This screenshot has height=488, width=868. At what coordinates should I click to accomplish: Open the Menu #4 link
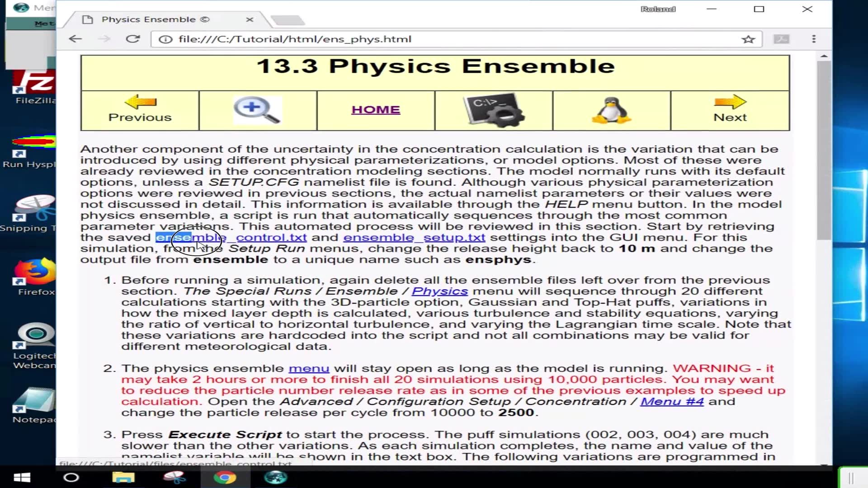click(x=672, y=402)
